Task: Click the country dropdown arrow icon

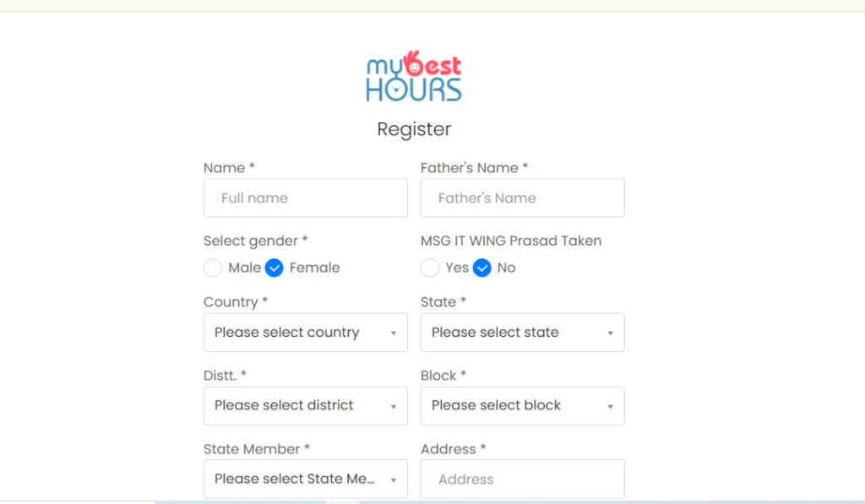Action: (393, 333)
